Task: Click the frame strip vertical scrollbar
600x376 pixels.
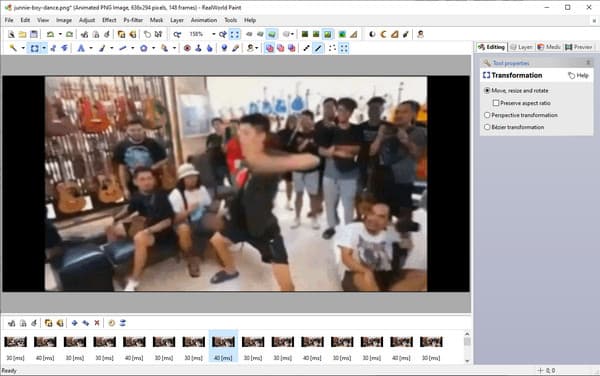Action: pyautogui.click(x=467, y=347)
